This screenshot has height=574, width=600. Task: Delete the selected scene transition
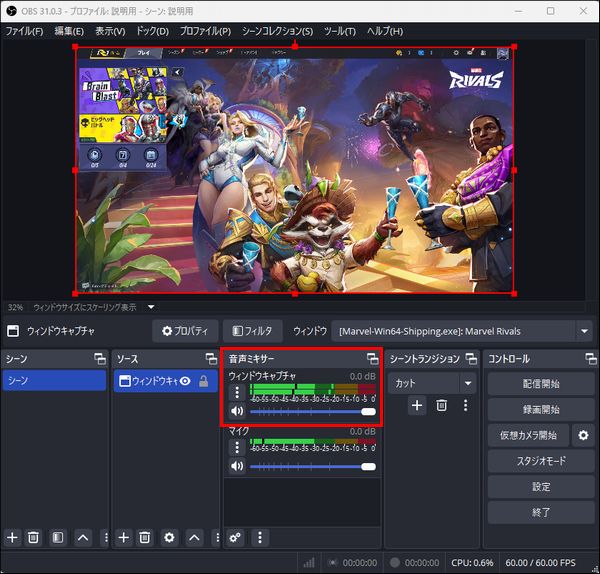coord(441,405)
